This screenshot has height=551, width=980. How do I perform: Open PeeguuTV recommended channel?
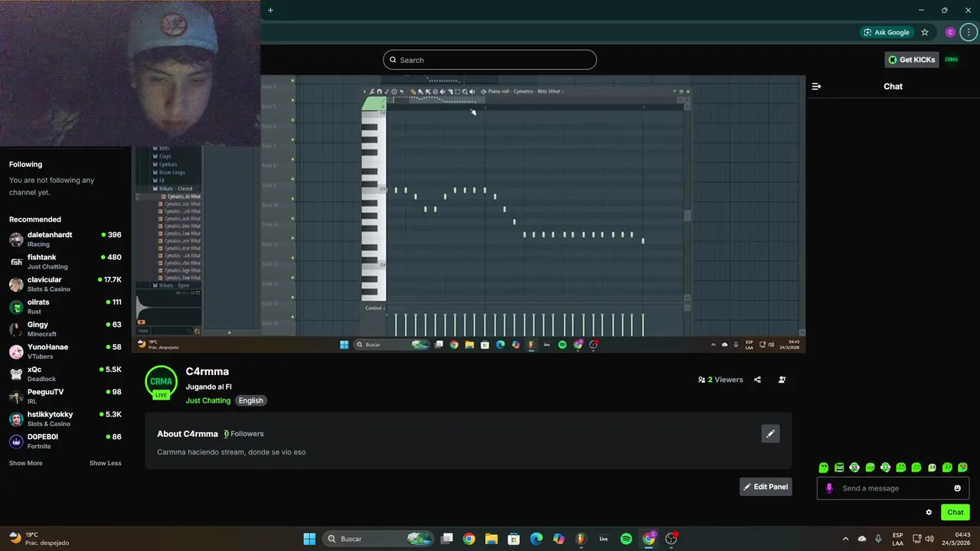(x=65, y=396)
